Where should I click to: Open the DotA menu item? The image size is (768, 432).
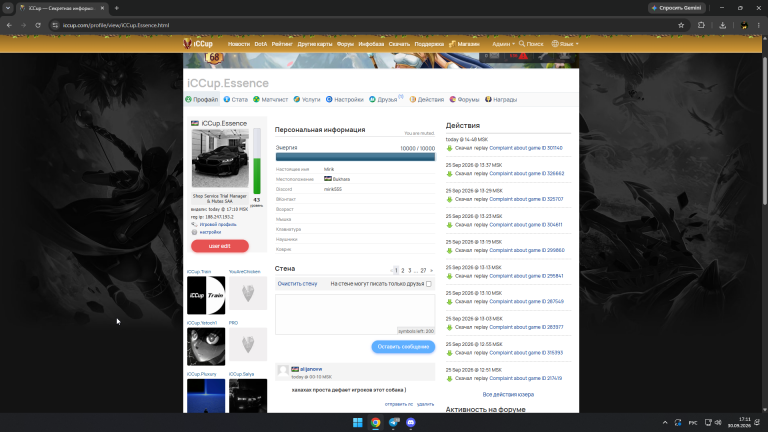coord(261,44)
